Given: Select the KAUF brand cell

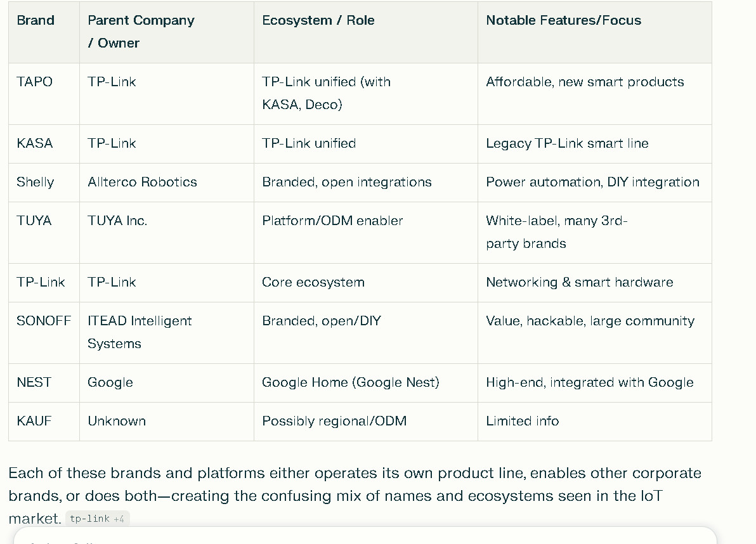Looking at the screenshot, I should [34, 421].
